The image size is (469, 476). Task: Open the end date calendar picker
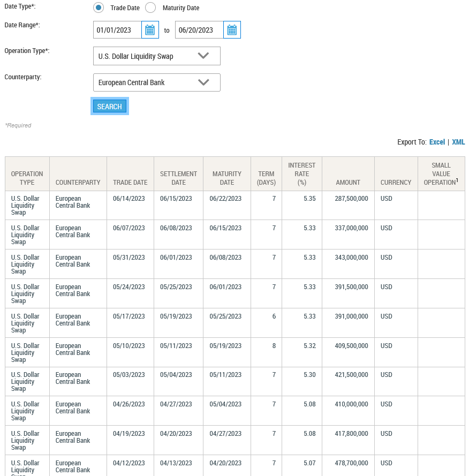point(232,30)
